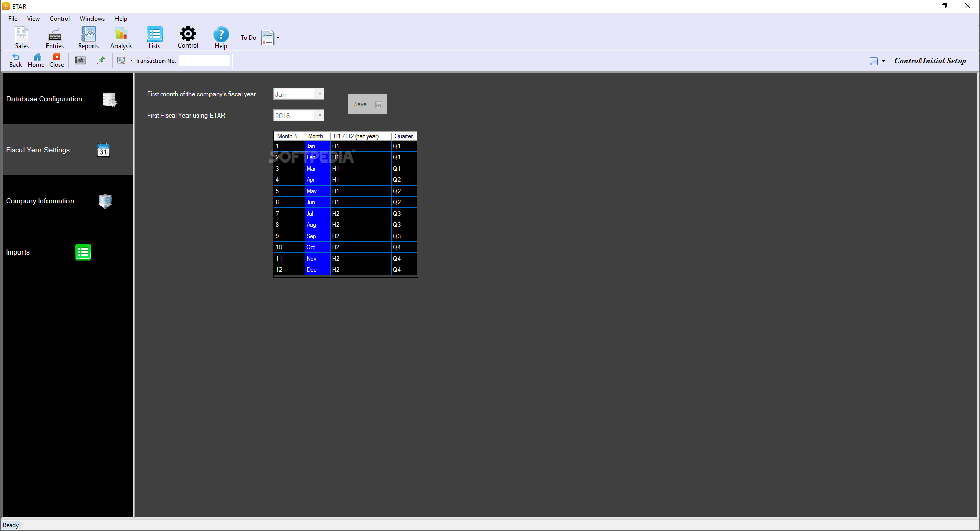Open the Analysis chart icon

coord(121,37)
